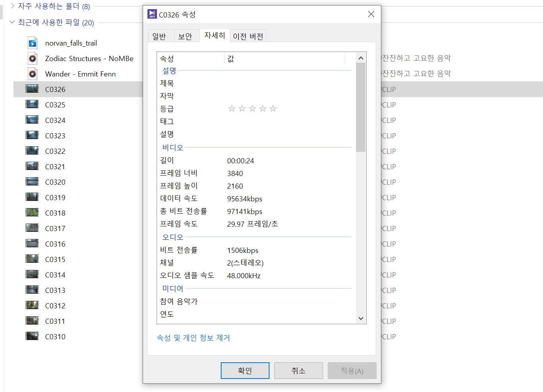Click the 속성 및 개인 정보 제거 link
543x392 pixels.
click(x=193, y=338)
